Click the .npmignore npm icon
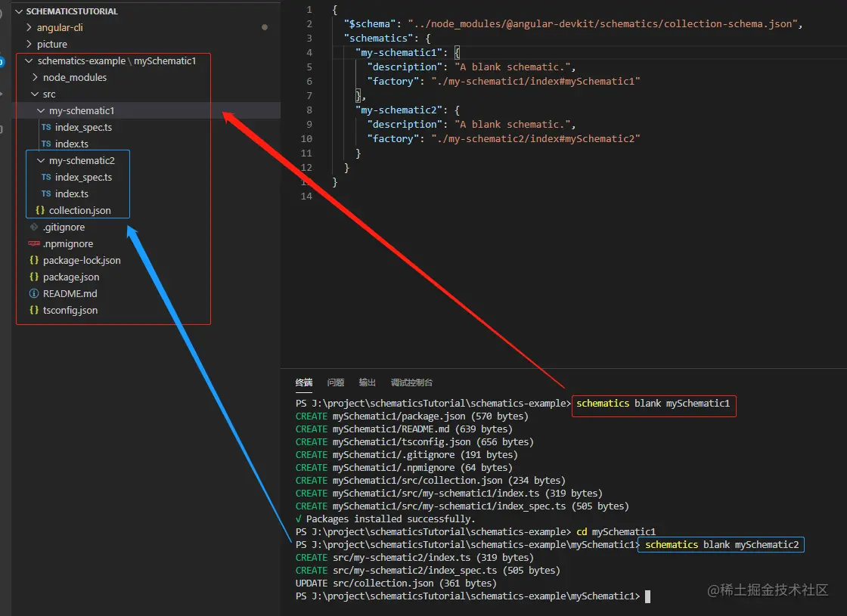The height and width of the screenshot is (616, 847). coord(34,243)
